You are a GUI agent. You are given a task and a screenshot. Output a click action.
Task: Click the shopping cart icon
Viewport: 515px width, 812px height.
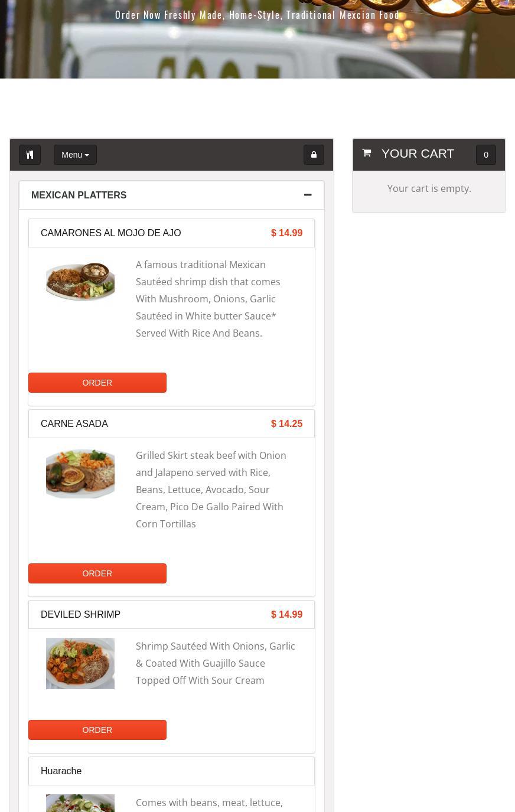(367, 154)
